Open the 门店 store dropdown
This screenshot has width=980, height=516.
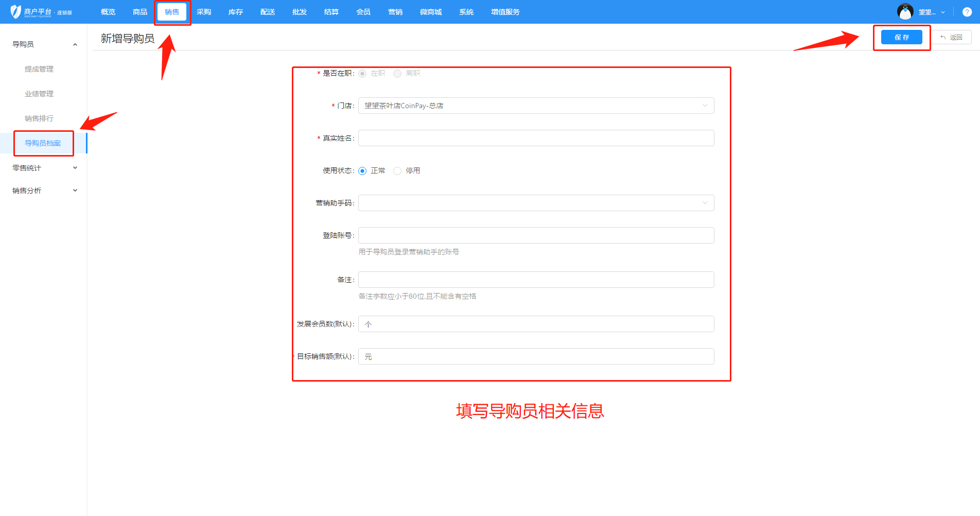click(x=536, y=106)
